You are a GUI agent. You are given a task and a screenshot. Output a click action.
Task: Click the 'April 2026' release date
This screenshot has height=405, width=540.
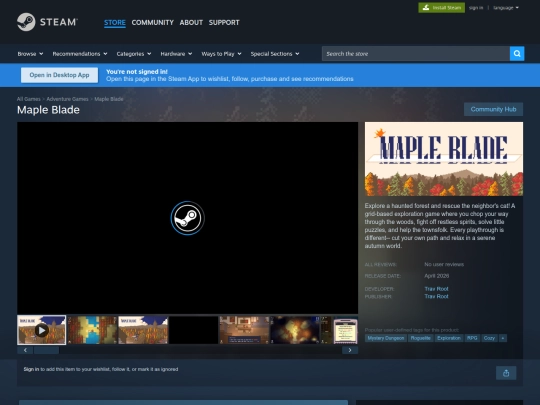437,276
